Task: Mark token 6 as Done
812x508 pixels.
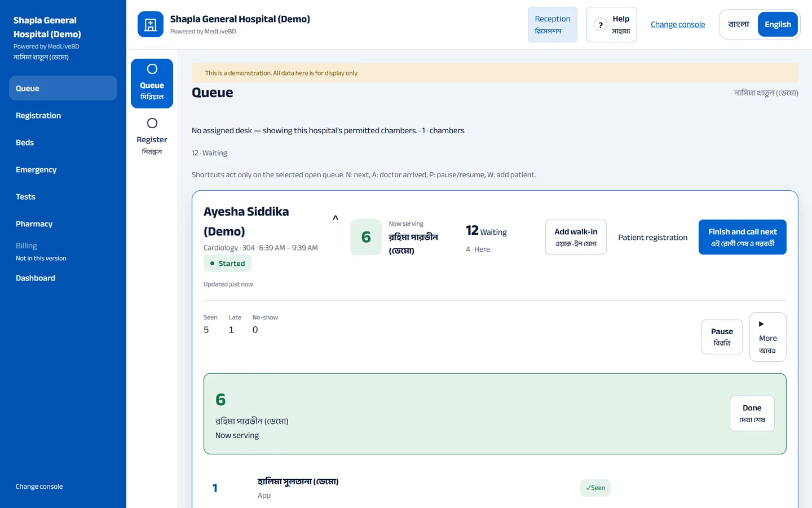Action: (752, 413)
